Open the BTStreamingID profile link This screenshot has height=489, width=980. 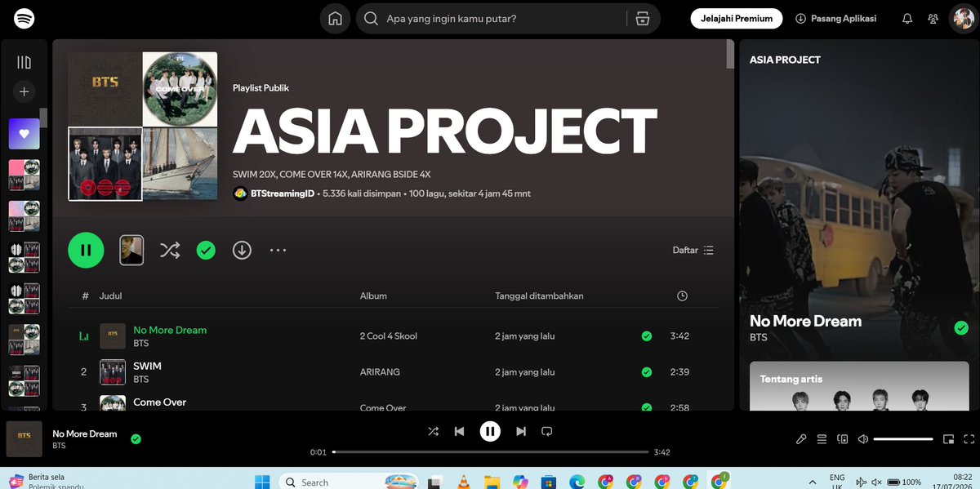click(282, 193)
